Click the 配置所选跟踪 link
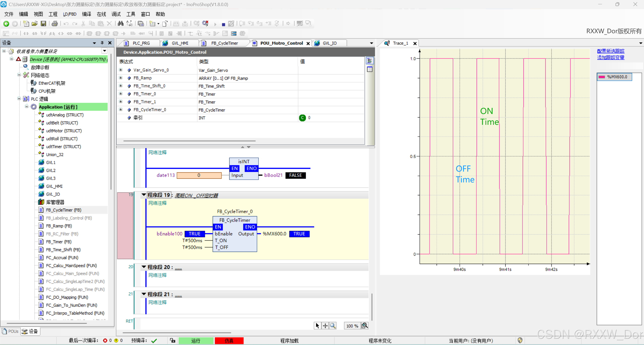Viewport: 644px width, 345px height. pyautogui.click(x=611, y=51)
